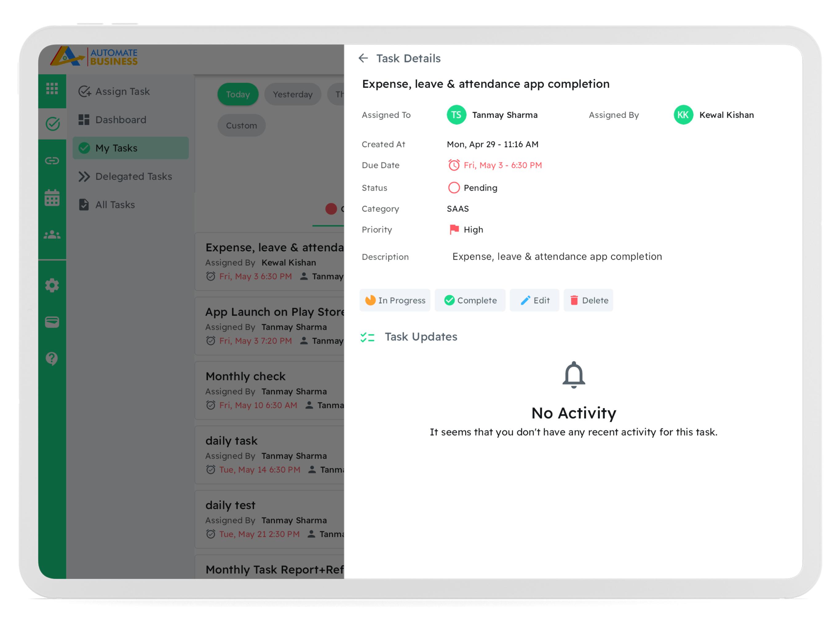Click the Automate Business logo
This screenshot has height=630, width=840.
94,57
